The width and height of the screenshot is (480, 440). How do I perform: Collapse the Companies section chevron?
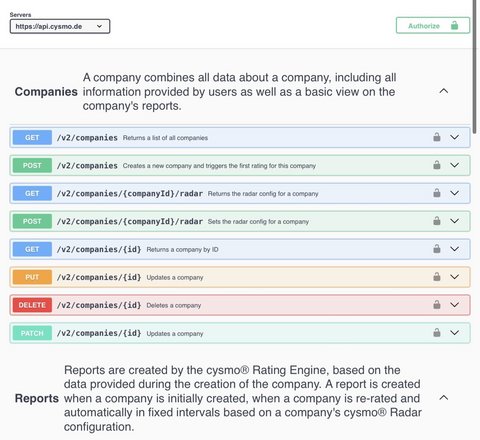[444, 91]
